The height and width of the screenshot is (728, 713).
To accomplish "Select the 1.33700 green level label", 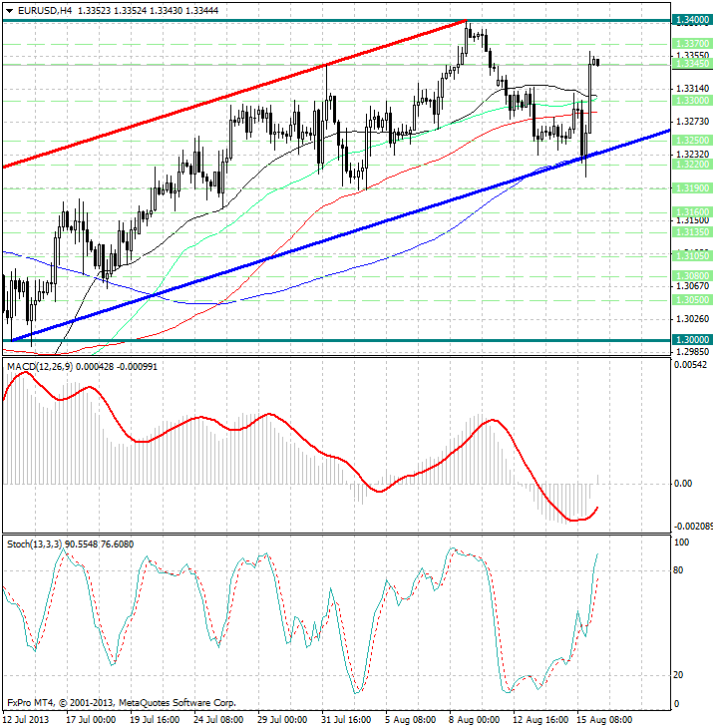I will tap(692, 44).
